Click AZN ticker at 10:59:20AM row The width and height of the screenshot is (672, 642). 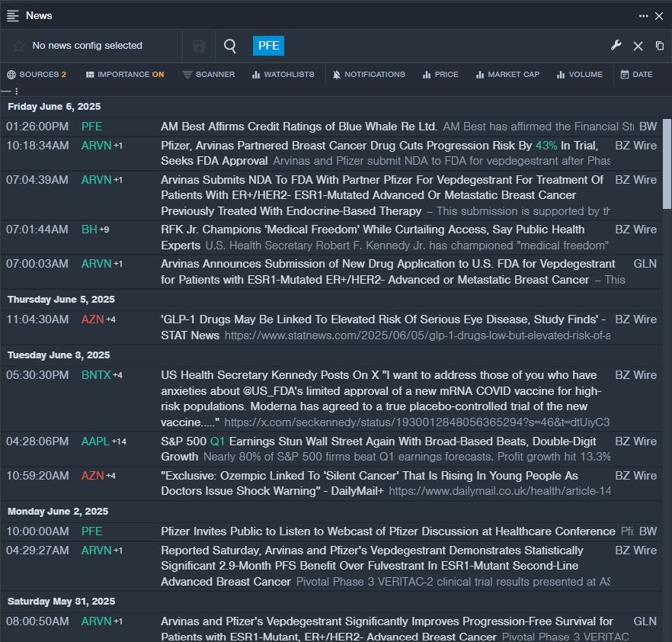(x=93, y=476)
